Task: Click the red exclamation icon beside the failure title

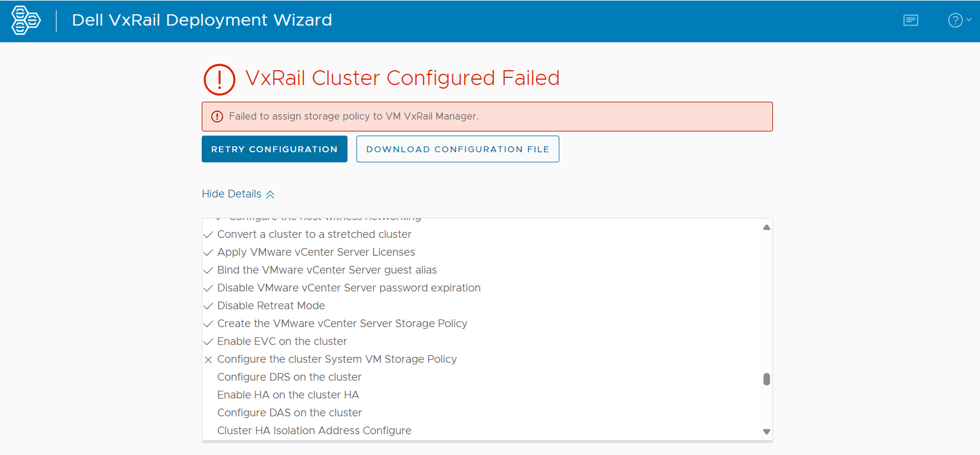Action: 219,79
